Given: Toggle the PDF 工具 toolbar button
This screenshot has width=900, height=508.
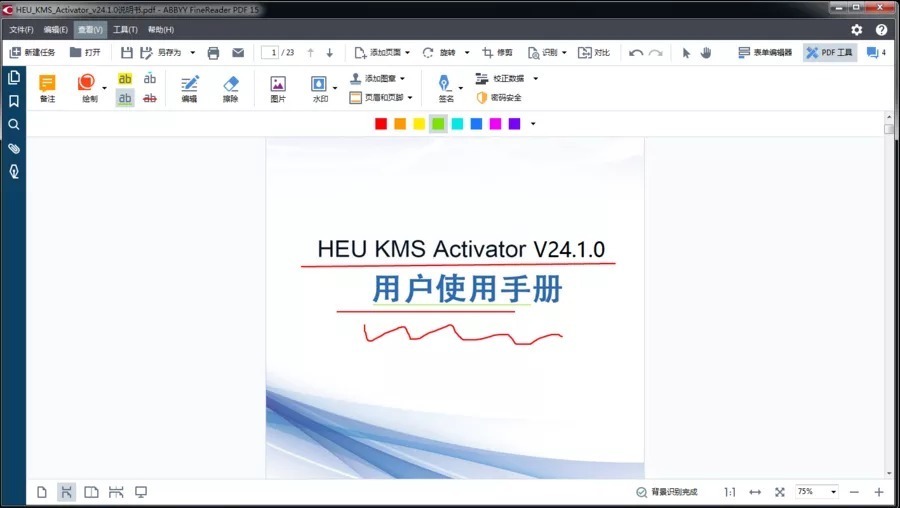Looking at the screenshot, I should click(x=830, y=53).
